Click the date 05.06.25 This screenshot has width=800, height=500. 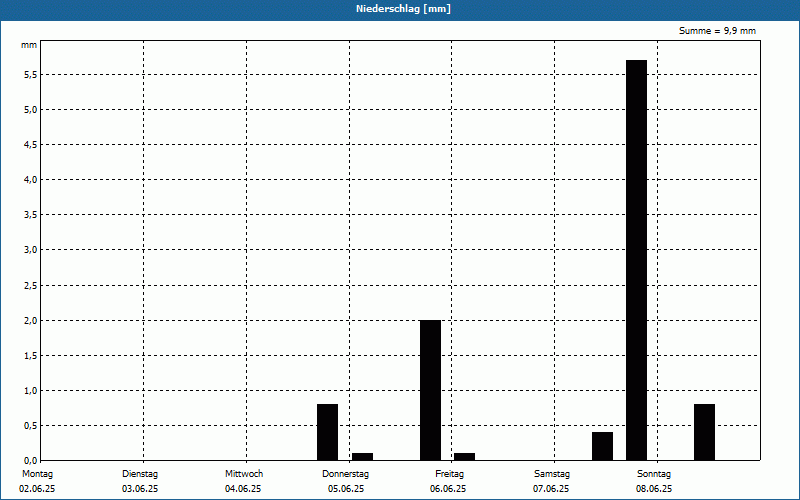tap(346, 489)
